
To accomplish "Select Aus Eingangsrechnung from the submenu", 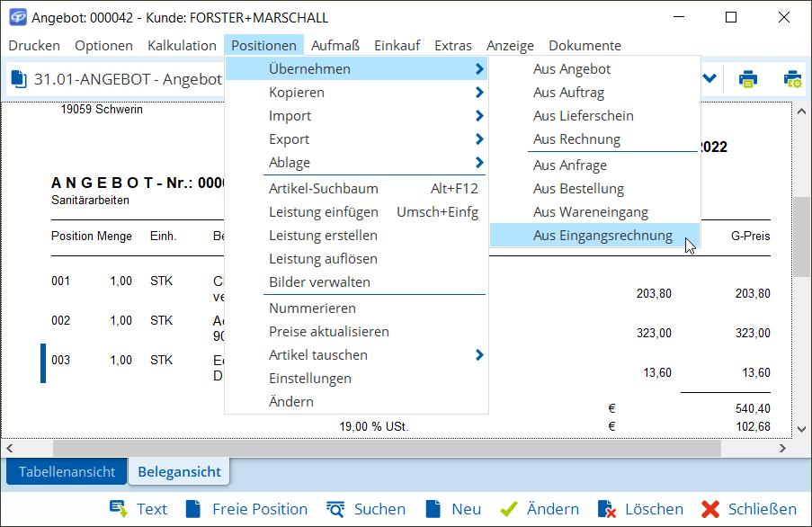I will 602,236.
